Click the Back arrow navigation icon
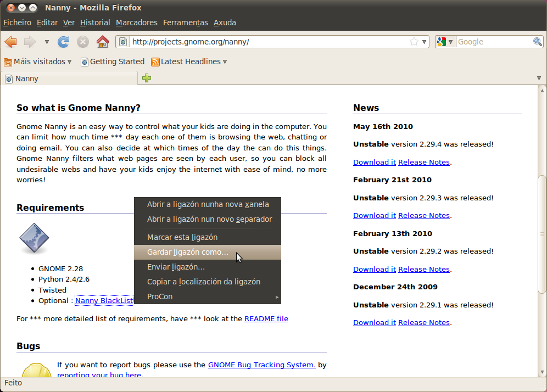Image resolution: width=547 pixels, height=392 pixels. pyautogui.click(x=11, y=42)
